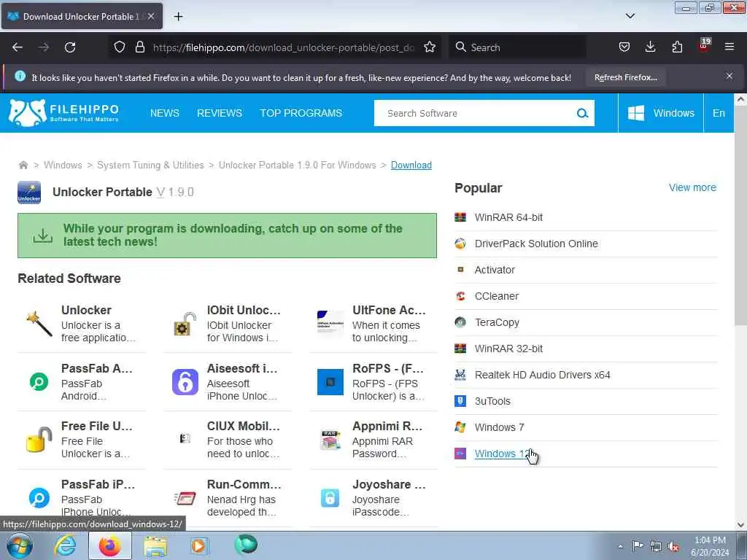Open the TOP PROGRAMS menu item

coord(301,113)
